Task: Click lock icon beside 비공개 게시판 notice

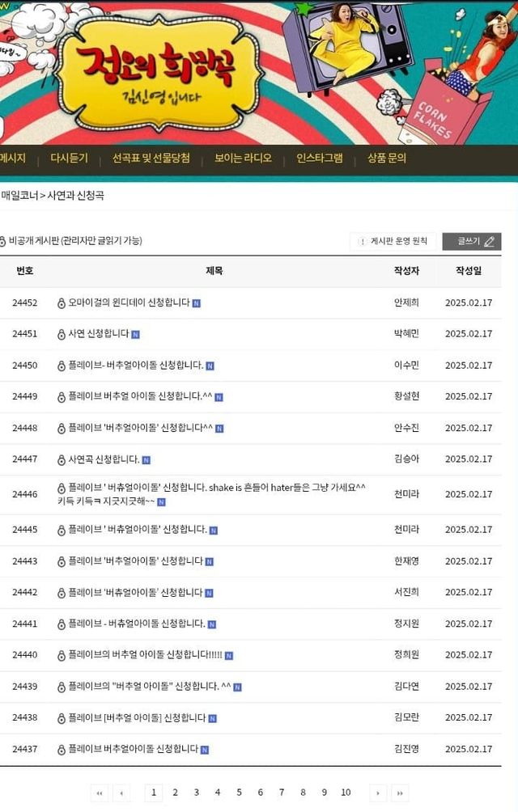Action: tap(3, 241)
